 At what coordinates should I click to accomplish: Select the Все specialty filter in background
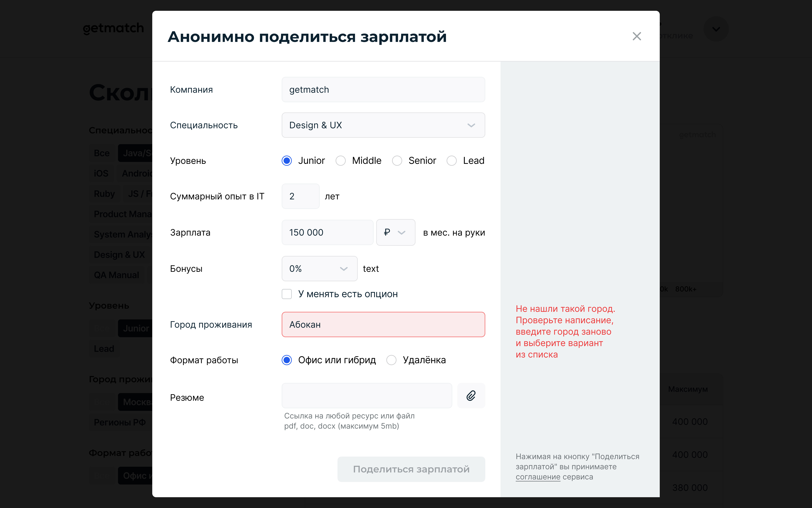pos(102,153)
